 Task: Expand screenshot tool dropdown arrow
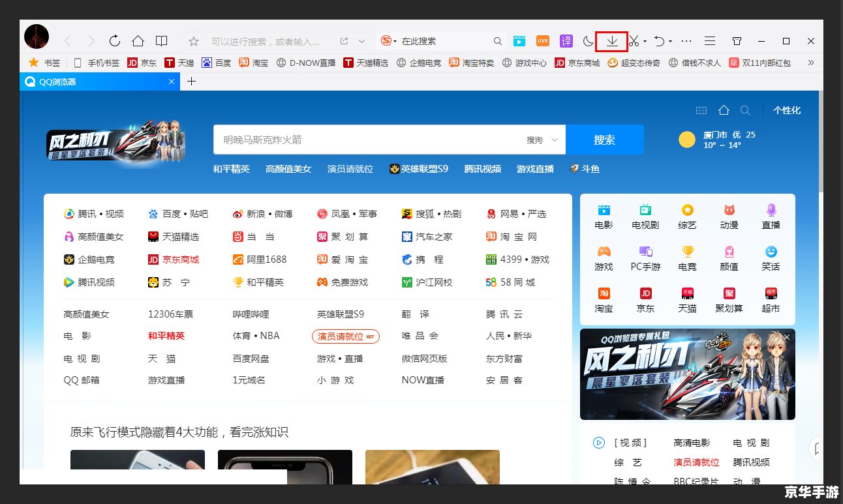pos(645,41)
